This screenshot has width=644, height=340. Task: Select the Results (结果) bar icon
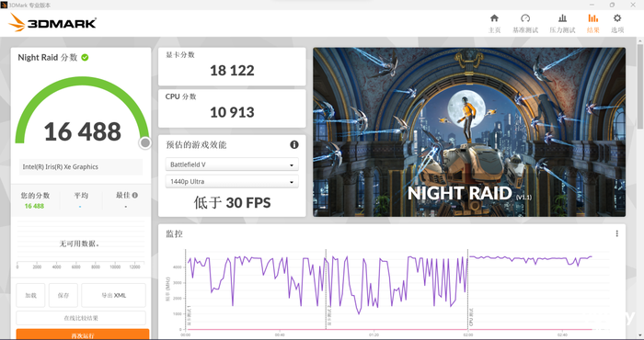click(x=593, y=18)
